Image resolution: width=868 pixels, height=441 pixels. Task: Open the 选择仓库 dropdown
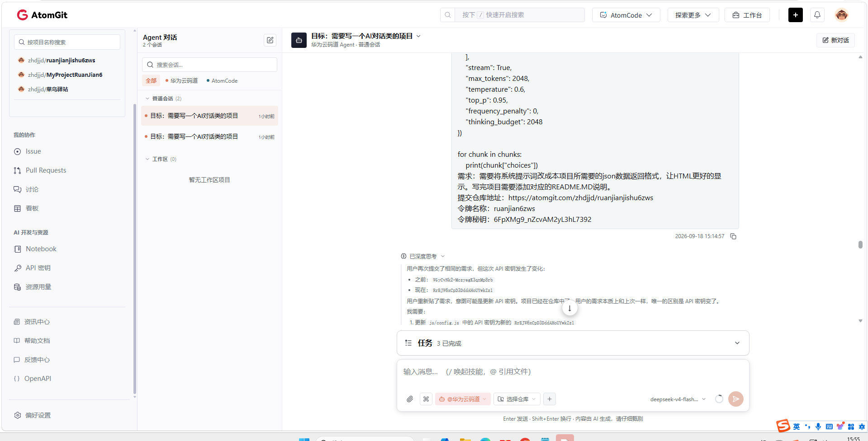click(517, 399)
